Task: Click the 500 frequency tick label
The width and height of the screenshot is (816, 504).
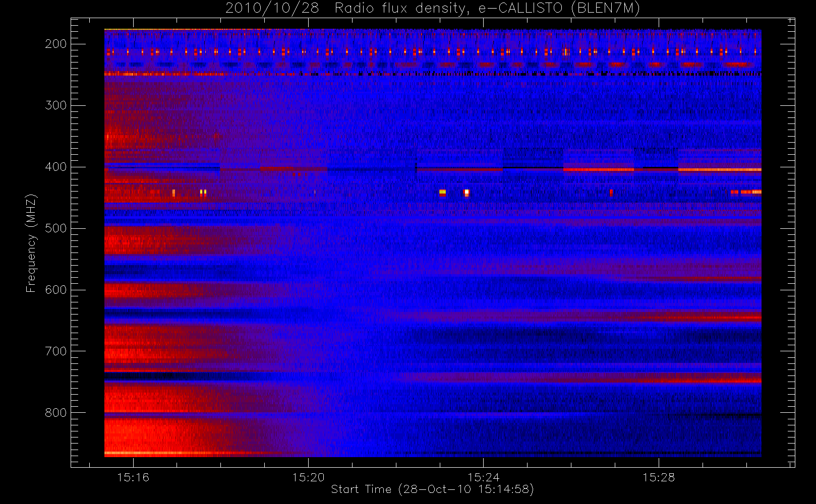Action: [55, 228]
